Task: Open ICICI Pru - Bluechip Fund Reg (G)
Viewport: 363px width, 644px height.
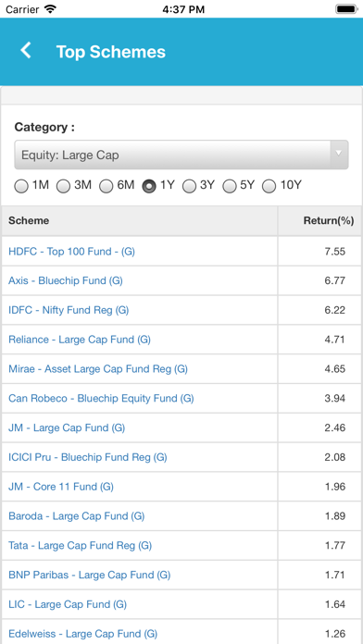Action: (x=88, y=457)
